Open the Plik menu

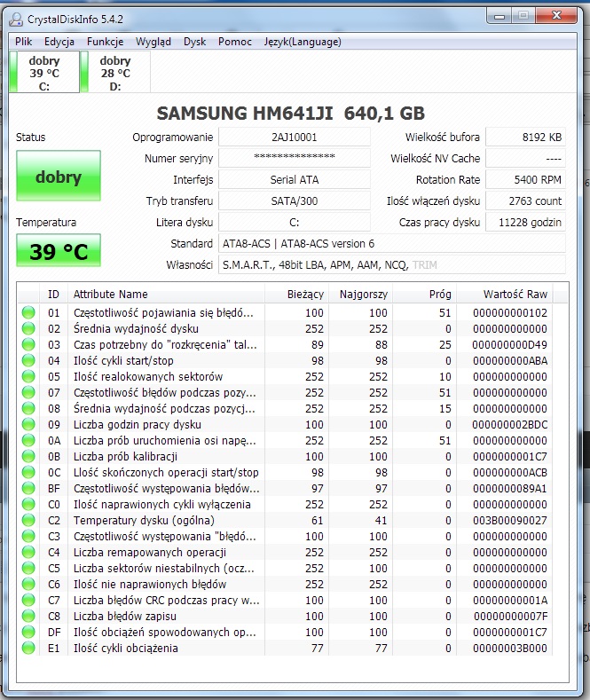[x=23, y=42]
